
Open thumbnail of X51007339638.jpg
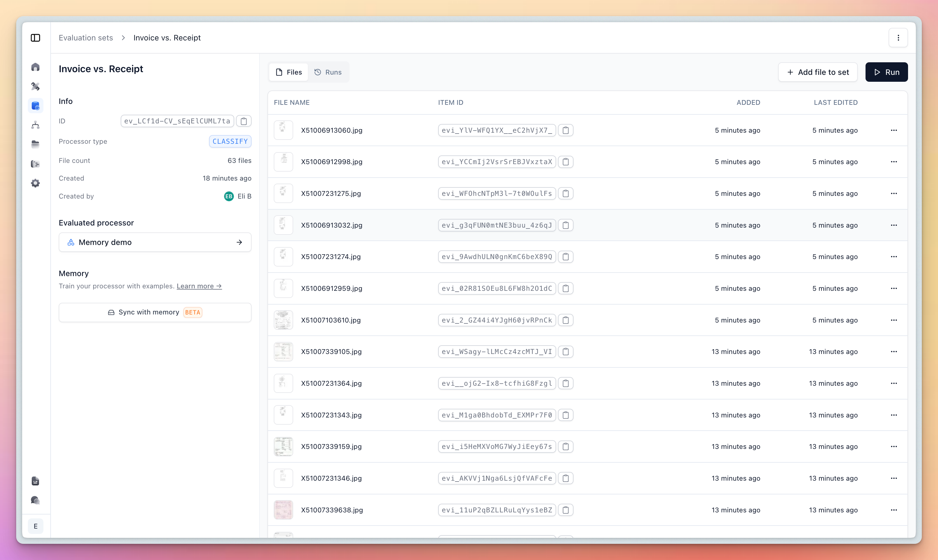(x=283, y=510)
